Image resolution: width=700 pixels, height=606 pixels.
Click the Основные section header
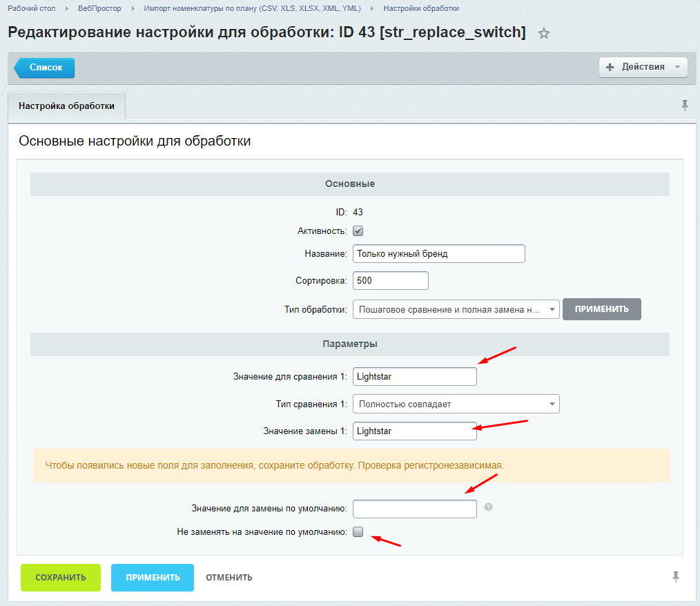[350, 184]
